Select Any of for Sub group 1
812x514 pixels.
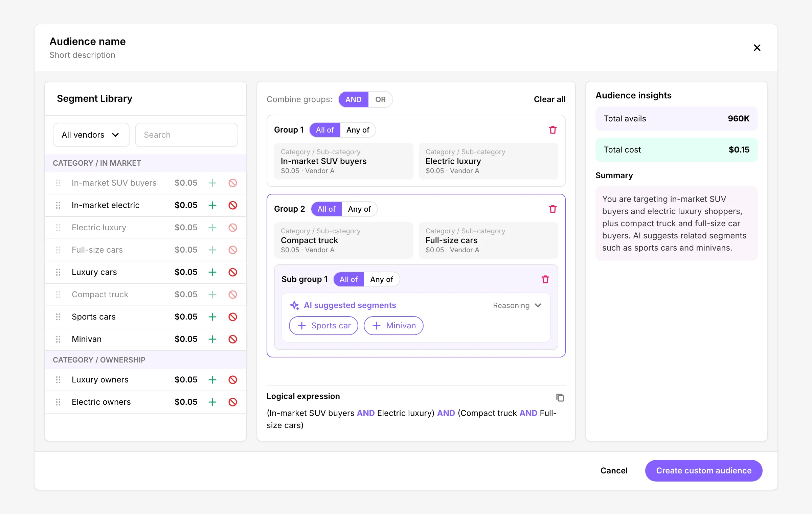pyautogui.click(x=382, y=279)
